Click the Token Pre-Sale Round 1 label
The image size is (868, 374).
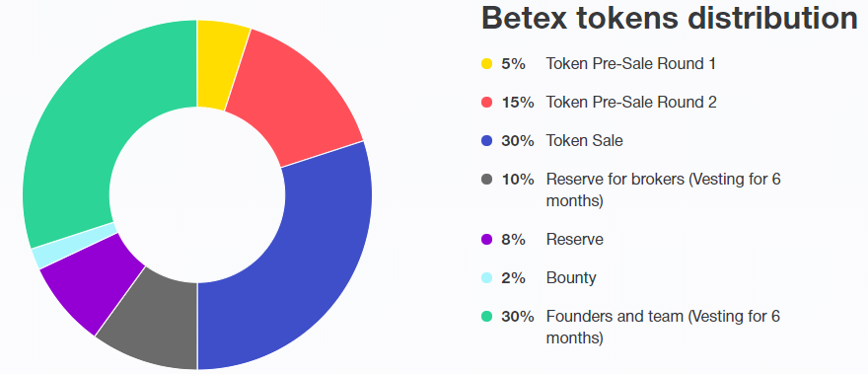630,64
